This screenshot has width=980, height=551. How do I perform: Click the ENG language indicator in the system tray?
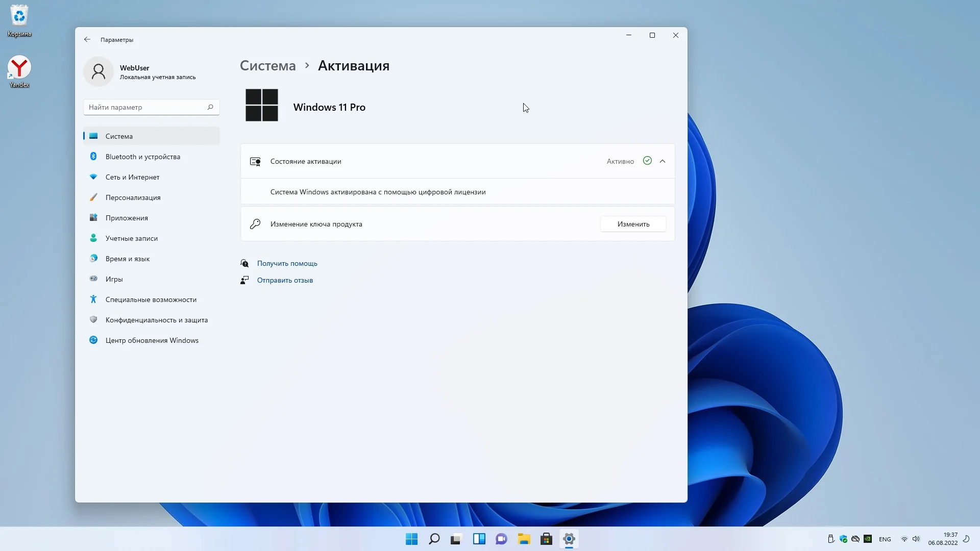point(885,539)
